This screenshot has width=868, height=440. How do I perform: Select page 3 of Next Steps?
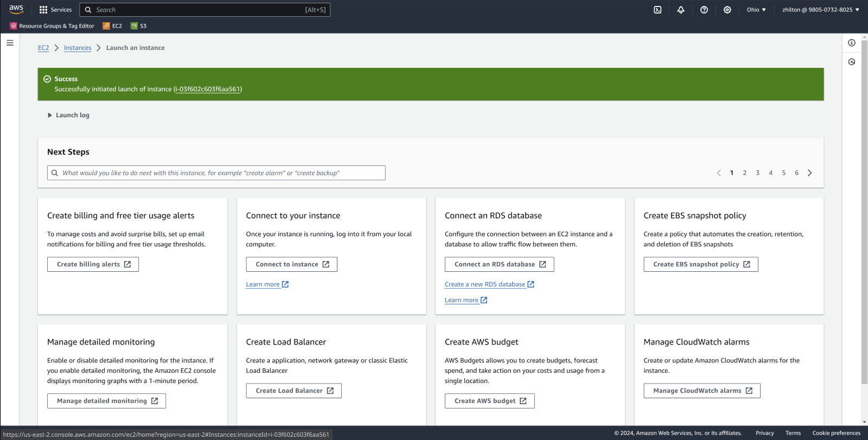coord(758,173)
